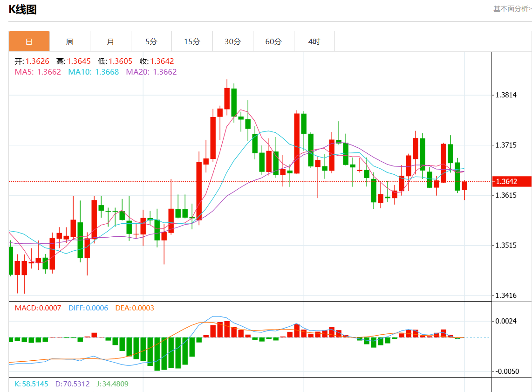The height and width of the screenshot is (392, 532).
Task: Click the MACD:0.0007 indicator label
Action: tap(38, 308)
